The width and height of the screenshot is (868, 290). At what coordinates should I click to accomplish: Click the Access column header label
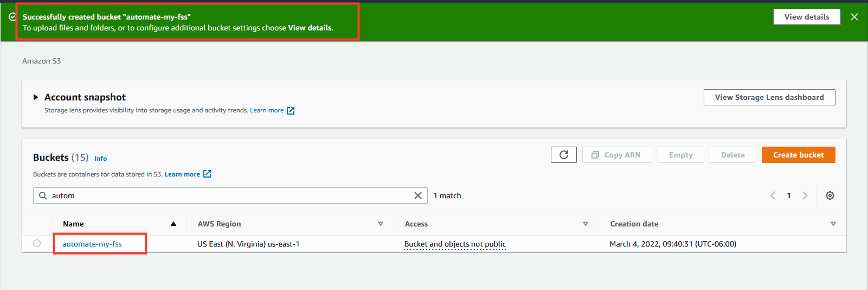pos(416,224)
